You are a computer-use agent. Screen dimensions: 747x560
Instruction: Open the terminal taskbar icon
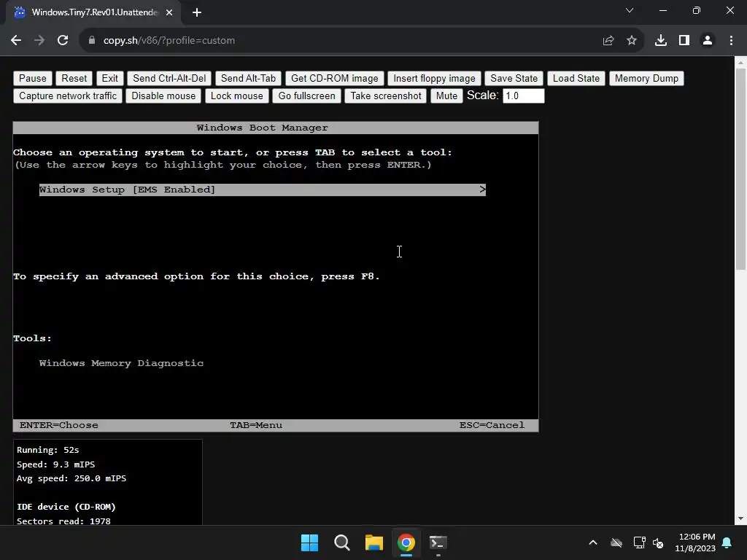[438, 542]
